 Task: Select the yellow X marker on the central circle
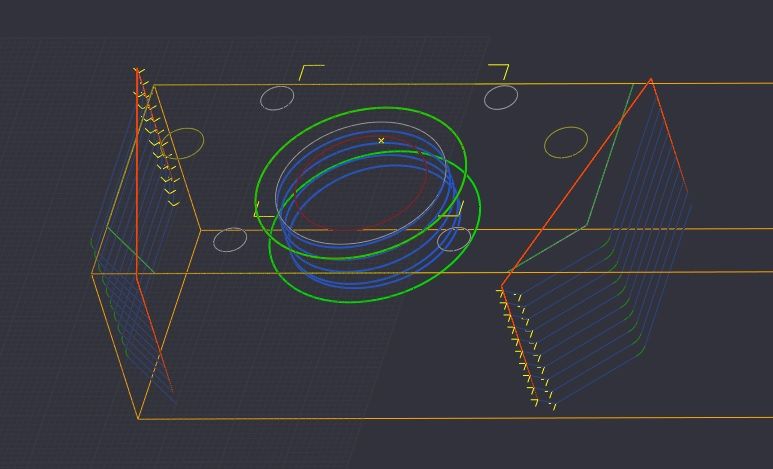(381, 141)
